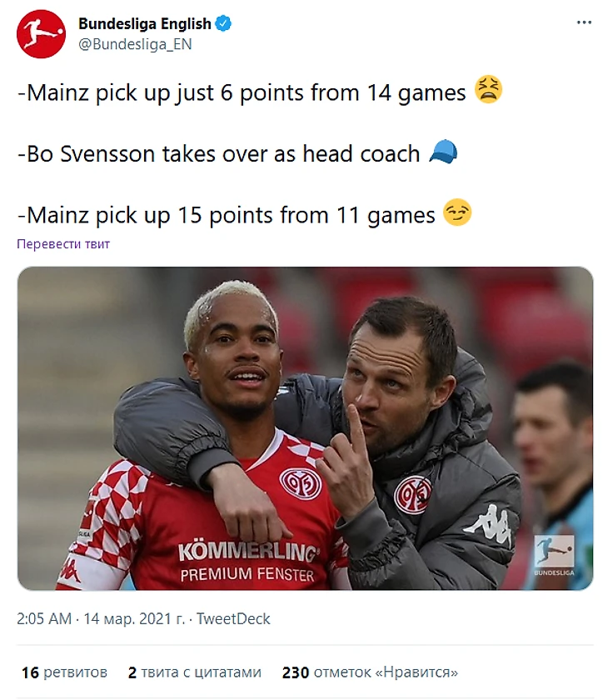This screenshot has width=608, height=700.
Task: Click the Kappa logo on coach's jacket
Action: click(490, 524)
